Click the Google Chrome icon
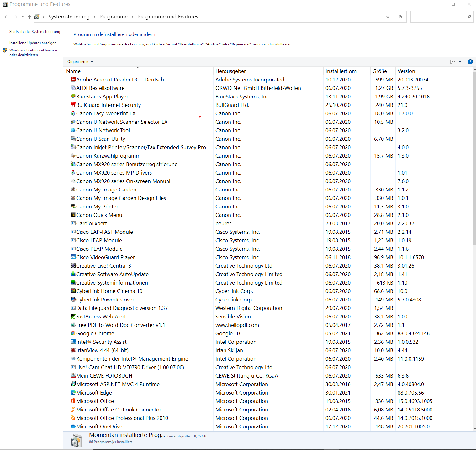Image resolution: width=476 pixels, height=450 pixels. tap(73, 333)
